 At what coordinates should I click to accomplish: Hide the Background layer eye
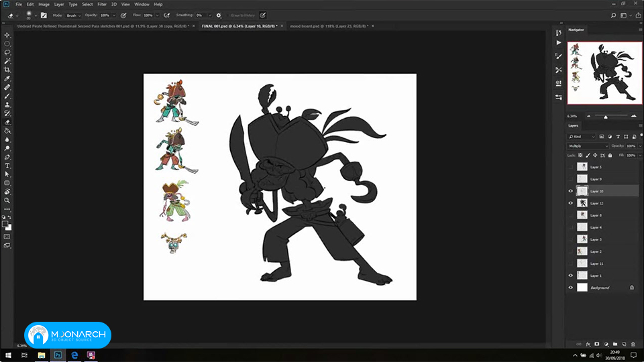[x=570, y=288]
